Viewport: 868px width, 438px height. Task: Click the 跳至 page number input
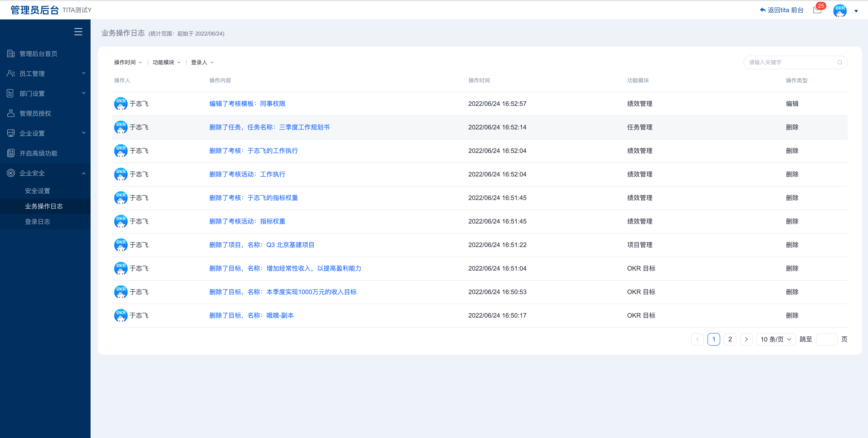click(x=827, y=339)
